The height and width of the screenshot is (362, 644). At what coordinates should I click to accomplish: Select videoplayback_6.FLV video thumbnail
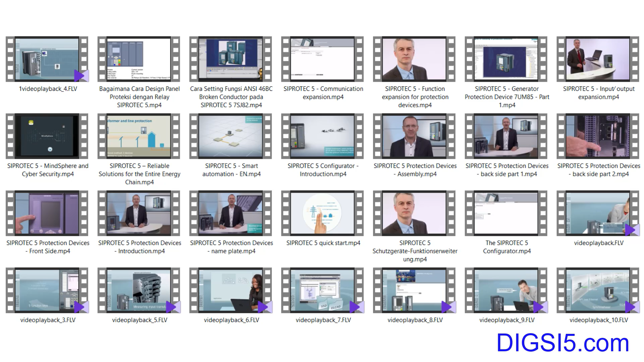(x=231, y=291)
